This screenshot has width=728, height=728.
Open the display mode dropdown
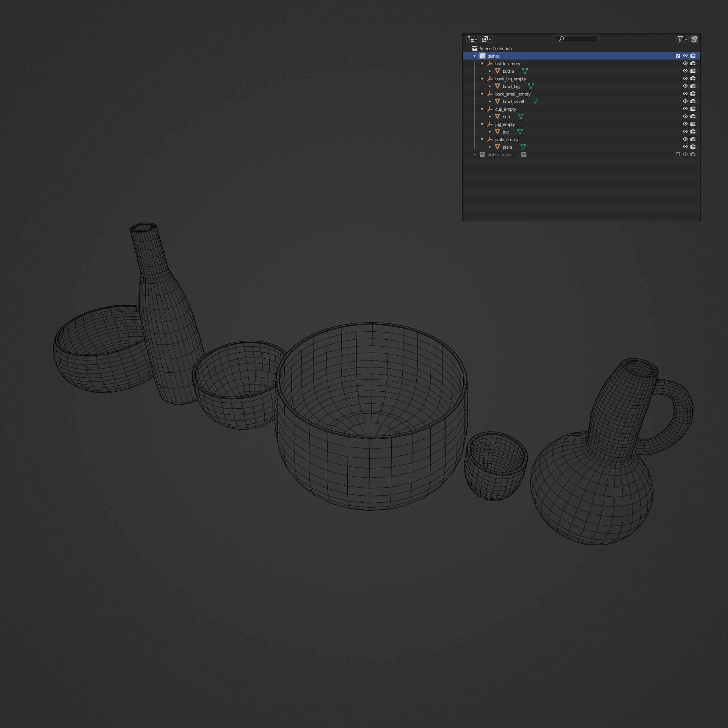click(x=487, y=39)
